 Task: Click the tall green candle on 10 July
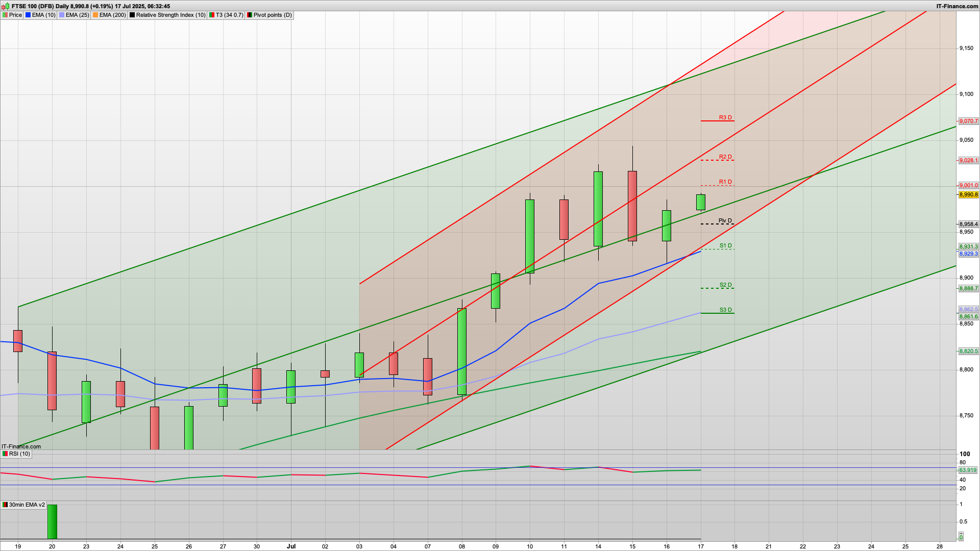[x=530, y=236]
